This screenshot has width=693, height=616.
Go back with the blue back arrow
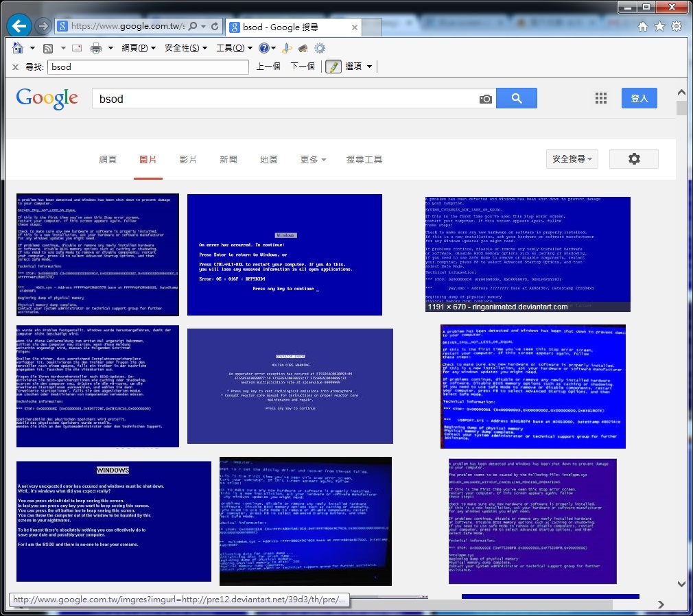click(x=19, y=26)
